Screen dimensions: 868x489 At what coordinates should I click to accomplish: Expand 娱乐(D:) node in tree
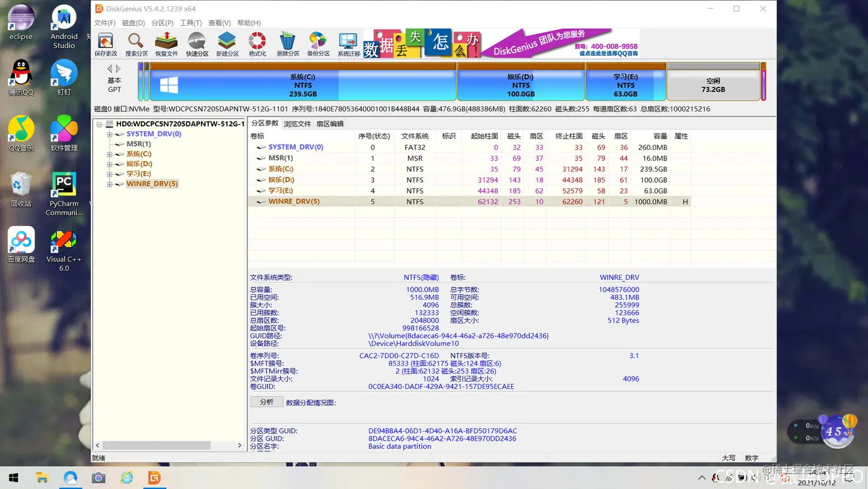109,164
